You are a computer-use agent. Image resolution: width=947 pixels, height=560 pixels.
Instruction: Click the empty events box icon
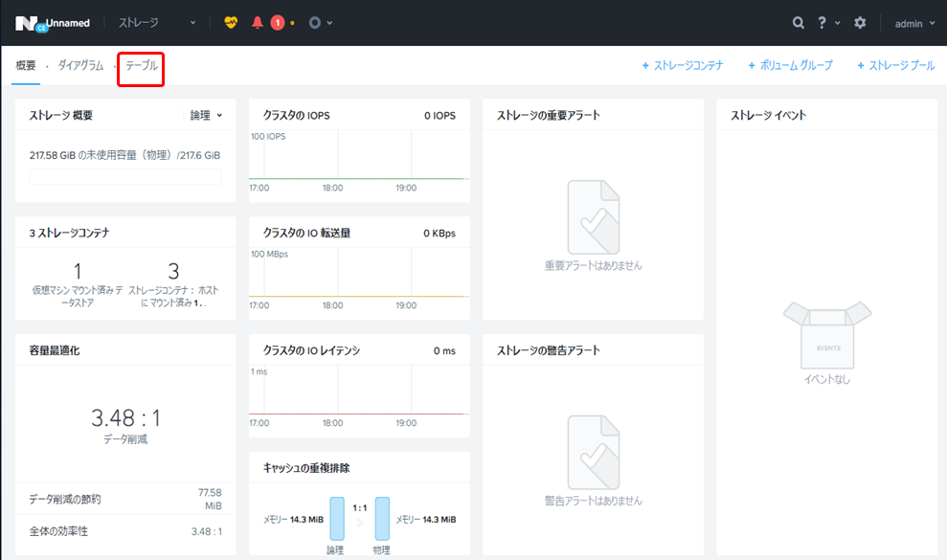tap(827, 335)
